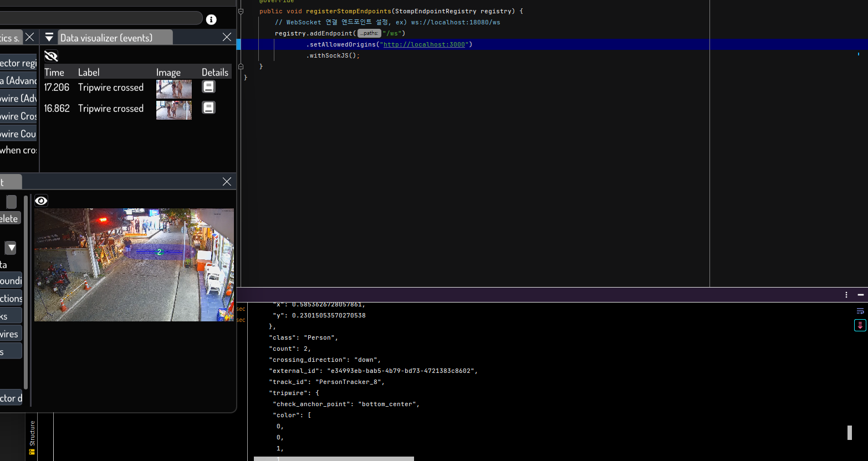868x461 pixels.
Task: Select the 17.206 time cell
Action: (x=57, y=88)
